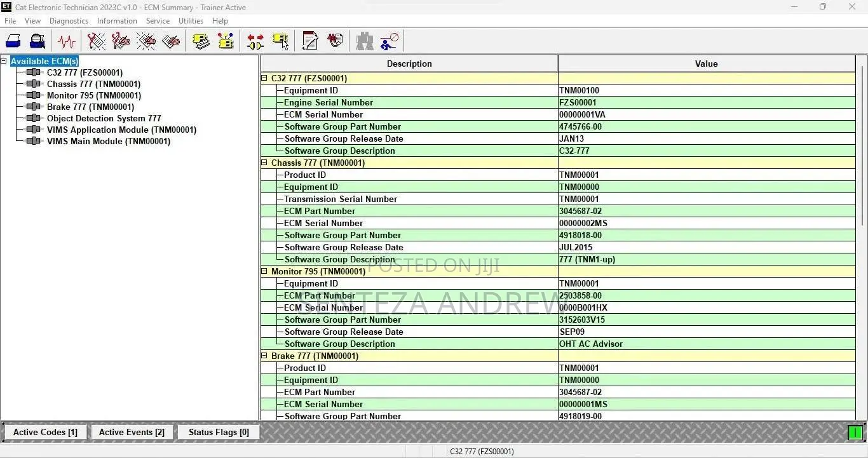Click the Connect/Disconnect plug icon
868x458 pixels.
point(255,41)
